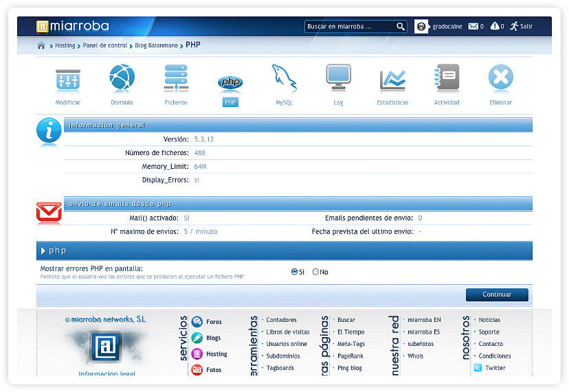Open the Log monitor icon
Screen dimensions: 569x392
(338, 77)
